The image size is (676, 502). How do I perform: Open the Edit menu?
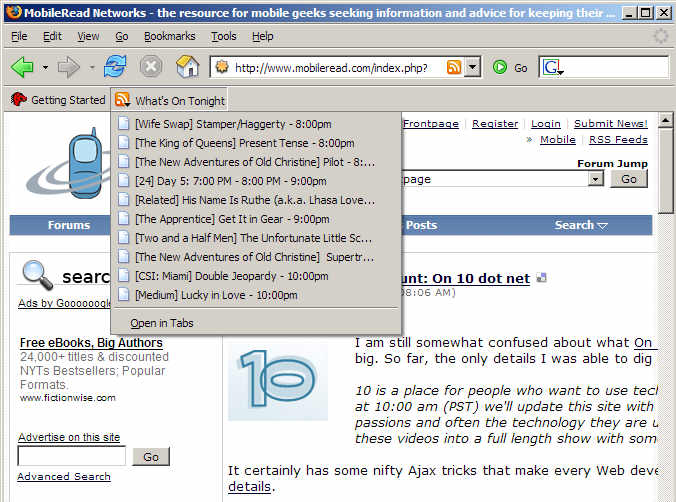pos(53,36)
